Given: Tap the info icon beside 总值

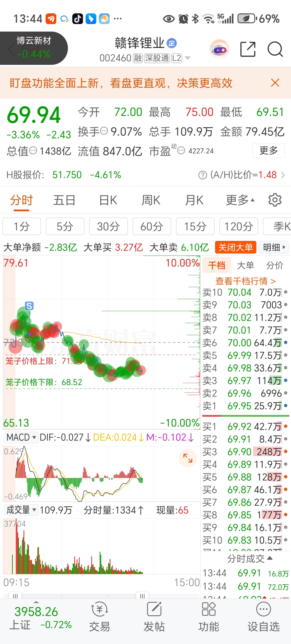Looking at the screenshot, I should coord(33,151).
